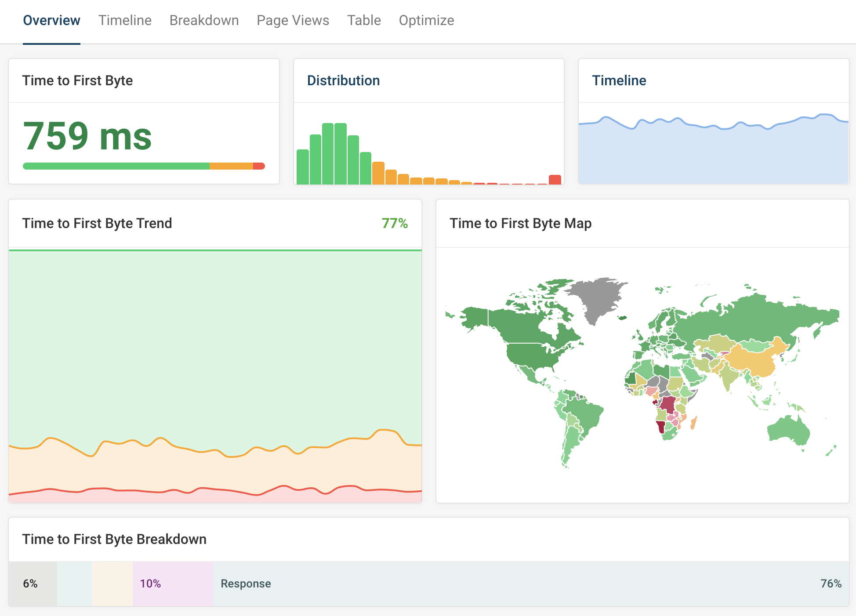
Task: Click the red trend line in Trend chart
Action: point(215,489)
